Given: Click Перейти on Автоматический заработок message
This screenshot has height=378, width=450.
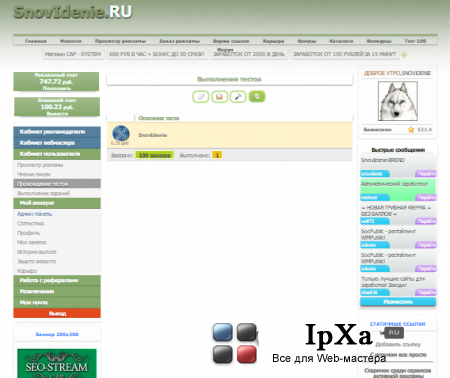Looking at the screenshot, I should point(426,197).
